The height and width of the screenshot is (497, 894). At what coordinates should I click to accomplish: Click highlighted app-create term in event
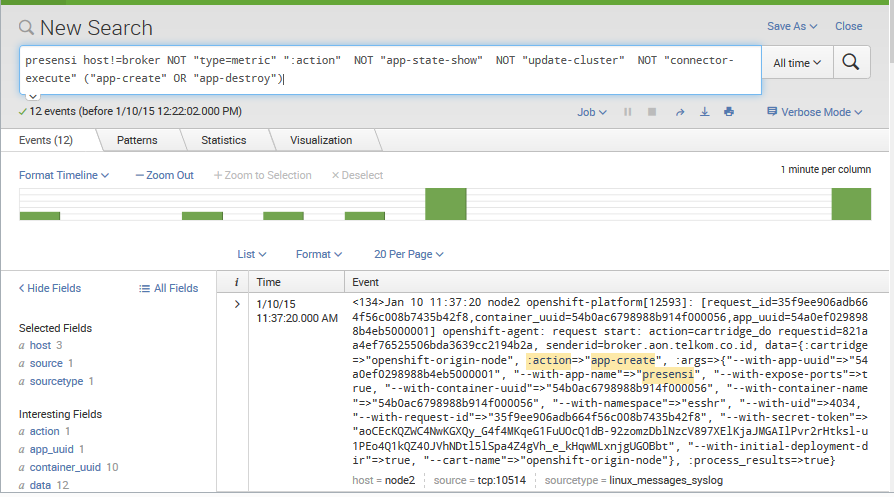pos(623,360)
